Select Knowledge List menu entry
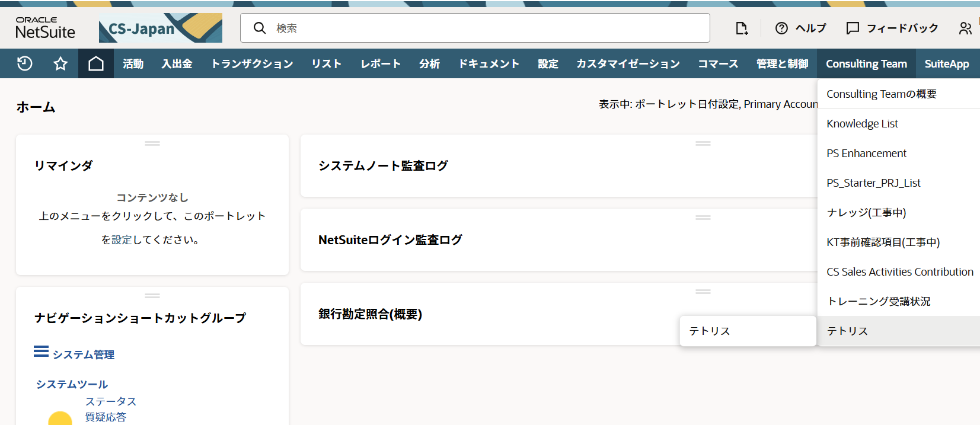Image resolution: width=980 pixels, height=425 pixels. tap(898, 123)
